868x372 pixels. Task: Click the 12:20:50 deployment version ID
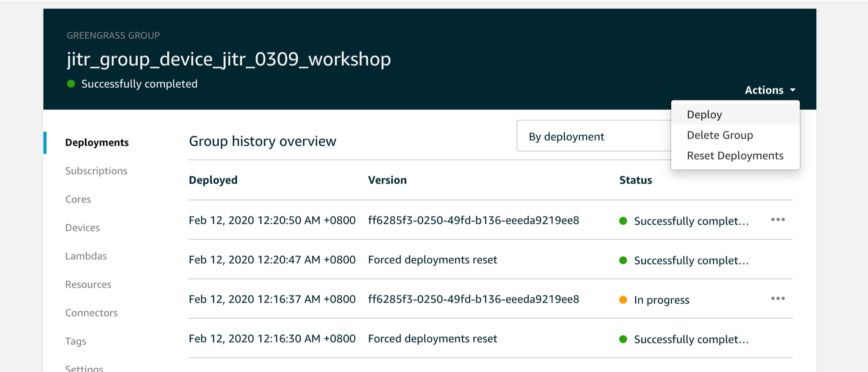[473, 220]
